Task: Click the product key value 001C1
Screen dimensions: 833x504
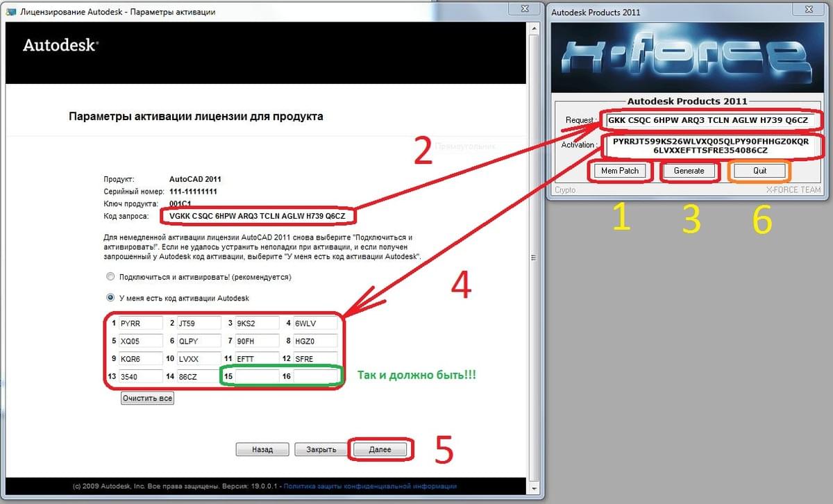Action: point(181,203)
